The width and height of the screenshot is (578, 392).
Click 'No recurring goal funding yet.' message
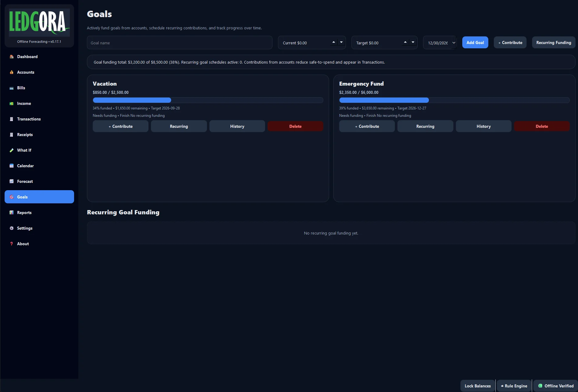tap(331, 233)
